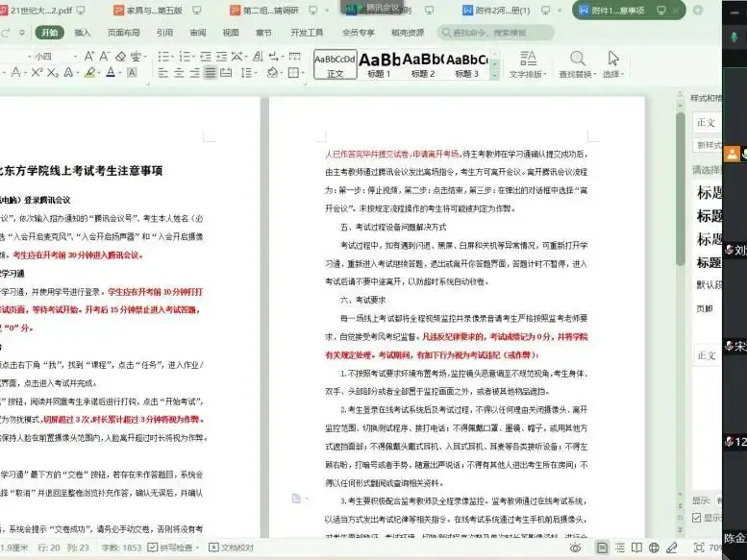The height and width of the screenshot is (560, 747).
Task: Sort text with A-Z sort icon
Action: click(258, 57)
